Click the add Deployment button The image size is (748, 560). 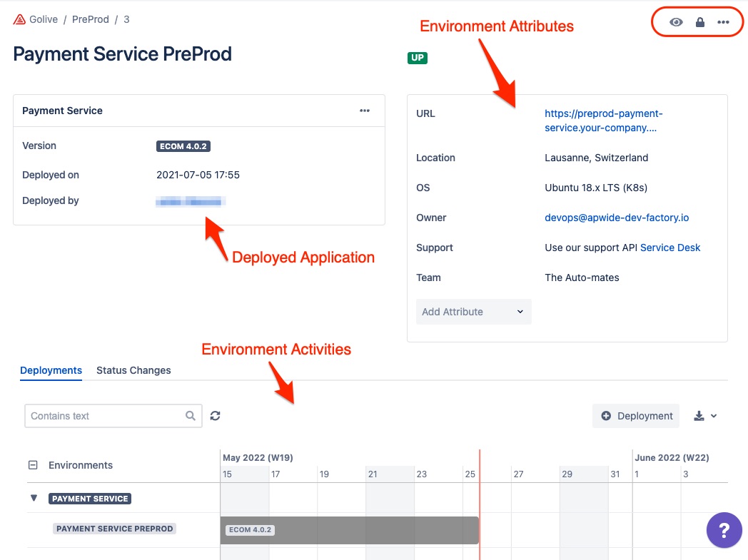pos(637,416)
